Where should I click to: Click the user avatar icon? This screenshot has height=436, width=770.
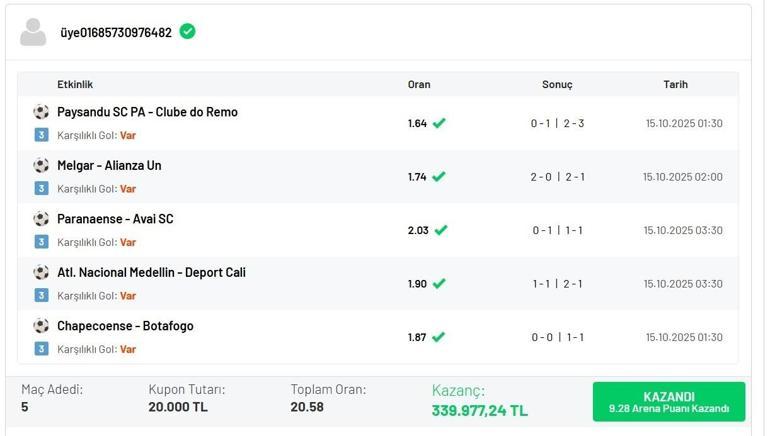click(x=33, y=32)
